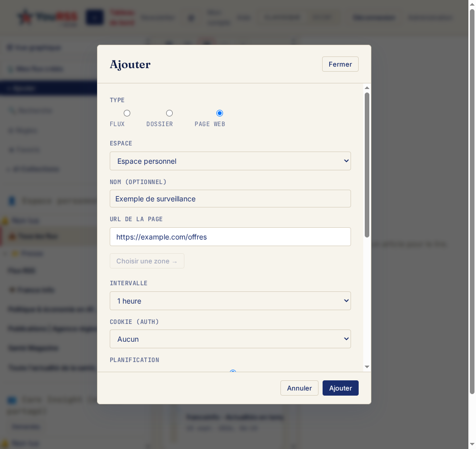This screenshot has height=449, width=476.
Task: Click the page scrollbar up arrow
Action: [472, 4]
